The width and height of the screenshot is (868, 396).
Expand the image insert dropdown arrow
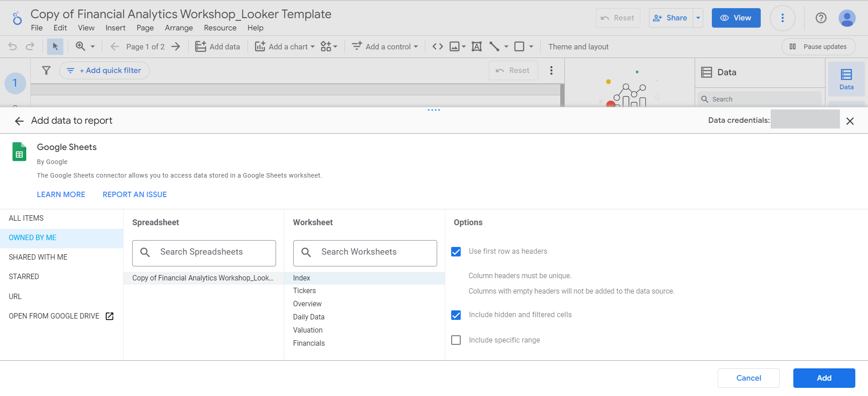click(464, 47)
